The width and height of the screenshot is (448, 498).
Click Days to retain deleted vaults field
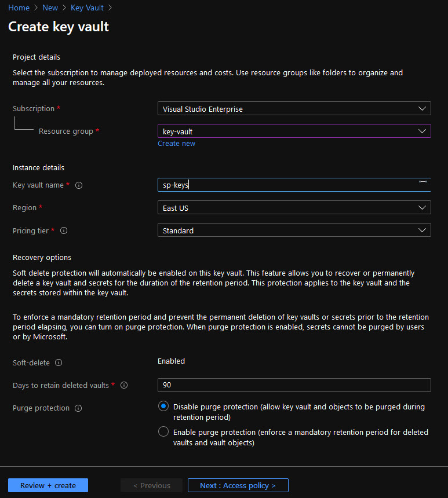294,385
